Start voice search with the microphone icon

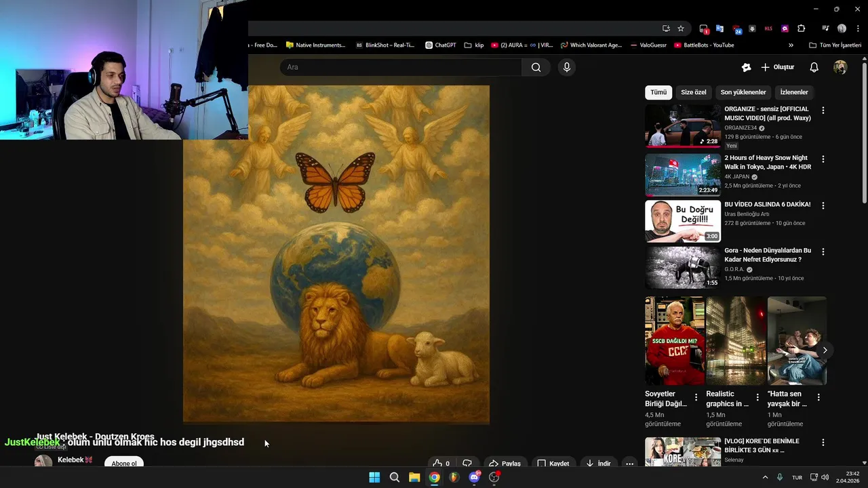click(567, 67)
